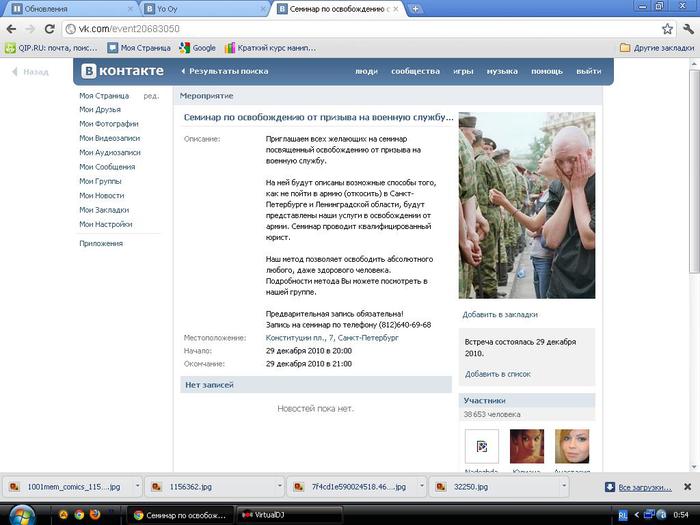Open Мои Видеозаписи
The width and height of the screenshot is (700, 525).
[x=109, y=138]
